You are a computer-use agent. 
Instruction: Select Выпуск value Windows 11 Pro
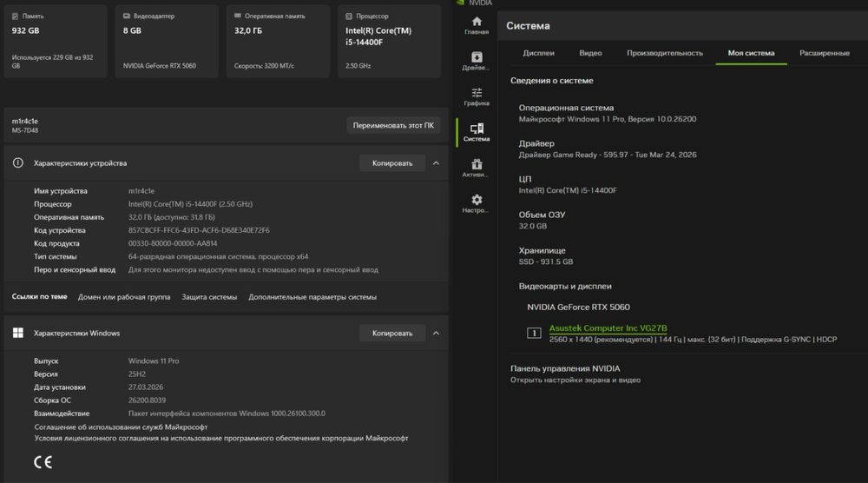point(154,361)
